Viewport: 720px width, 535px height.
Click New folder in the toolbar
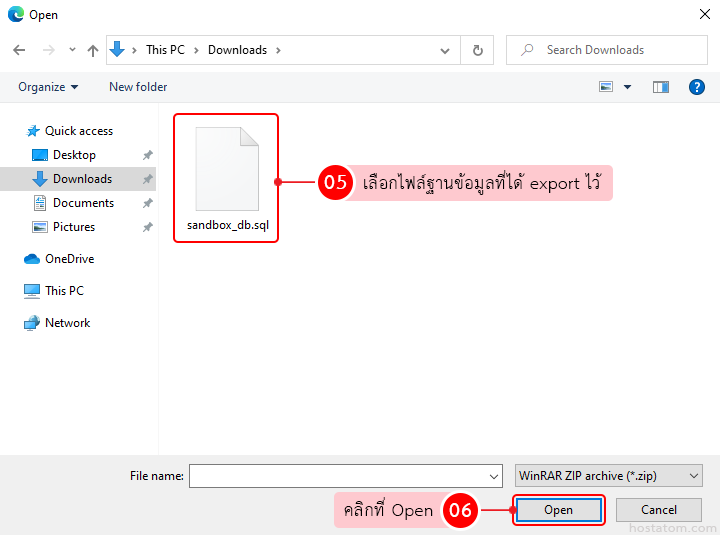pyautogui.click(x=138, y=87)
